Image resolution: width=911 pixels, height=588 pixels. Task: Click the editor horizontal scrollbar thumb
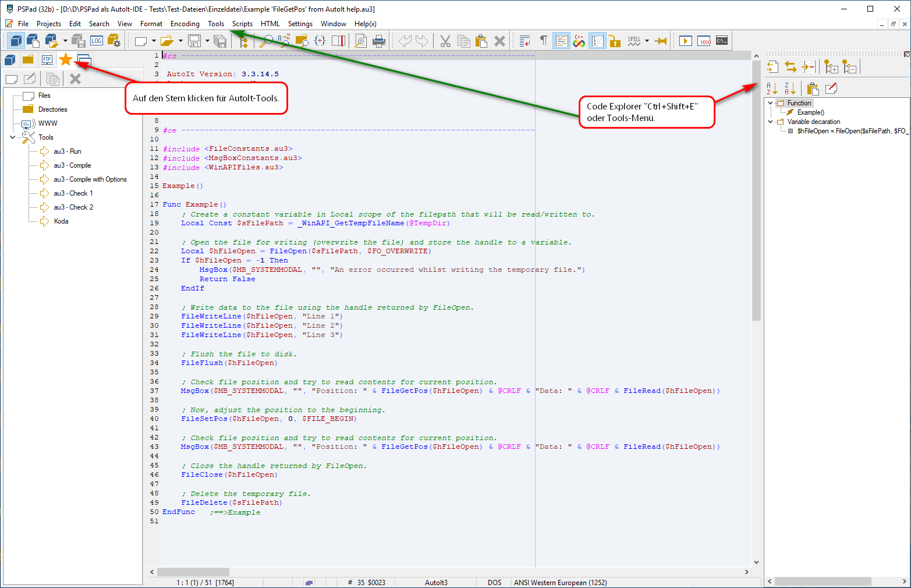pyautogui.click(x=193, y=572)
